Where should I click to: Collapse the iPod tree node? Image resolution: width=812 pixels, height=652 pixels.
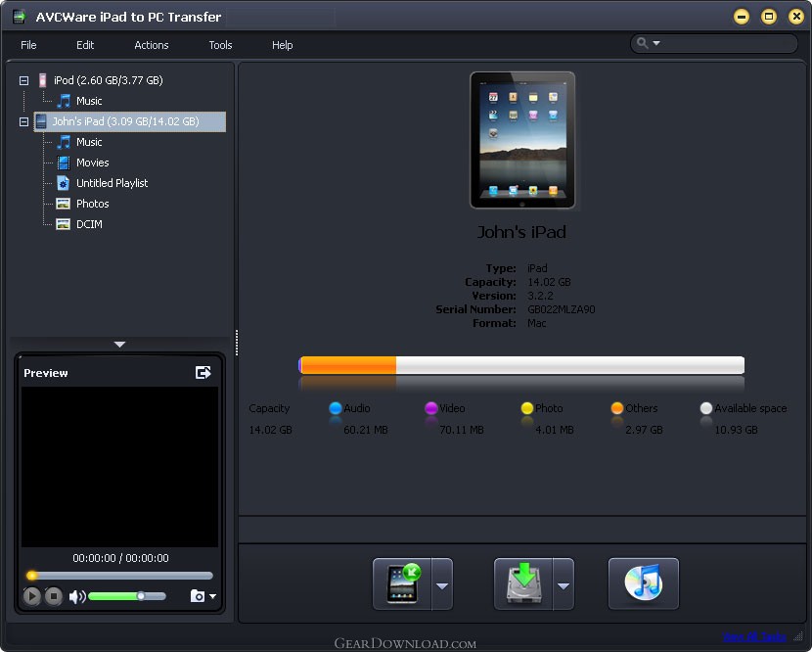coord(23,80)
